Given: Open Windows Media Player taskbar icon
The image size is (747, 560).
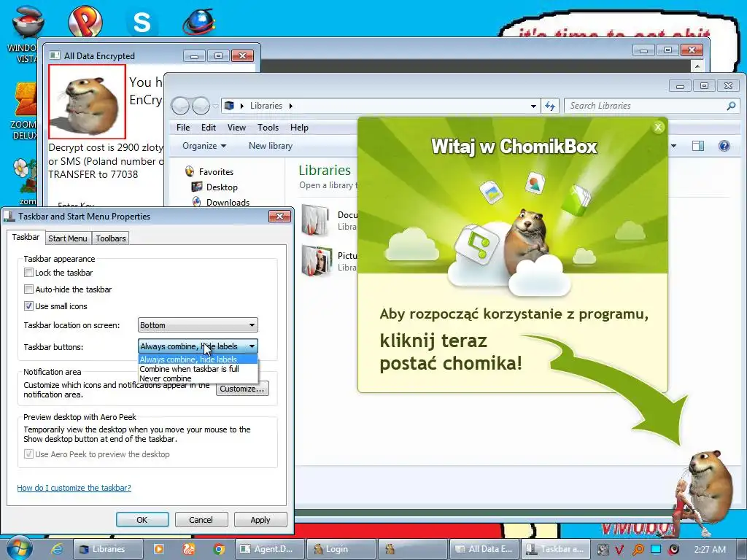Looking at the screenshot, I should (x=158, y=549).
